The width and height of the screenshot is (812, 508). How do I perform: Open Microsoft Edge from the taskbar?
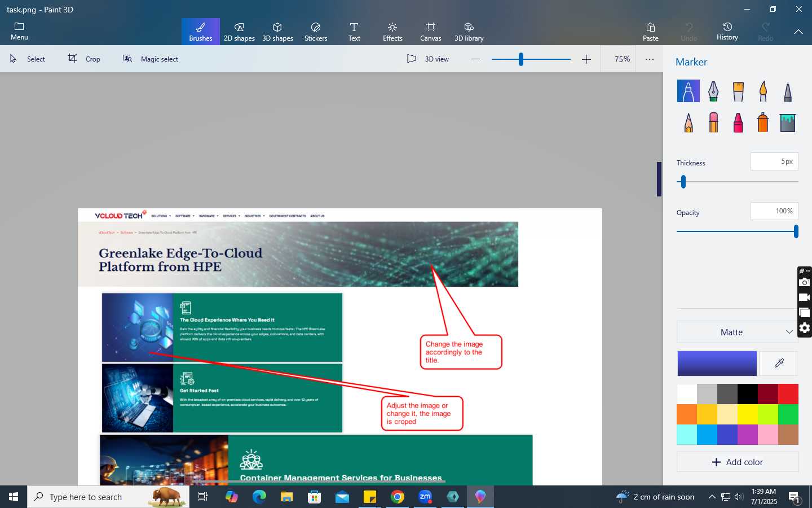(x=259, y=497)
